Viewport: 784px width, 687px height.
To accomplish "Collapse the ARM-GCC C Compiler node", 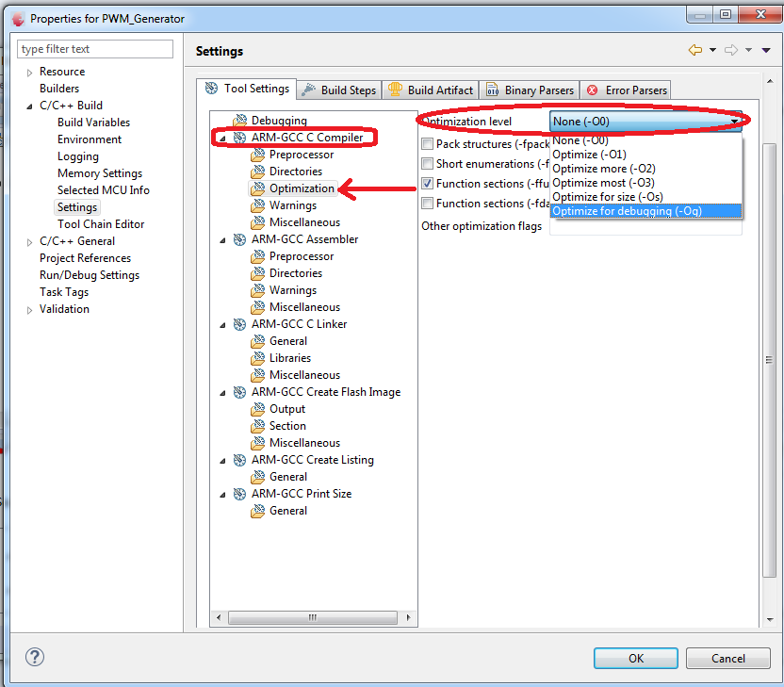I will pyautogui.click(x=222, y=138).
